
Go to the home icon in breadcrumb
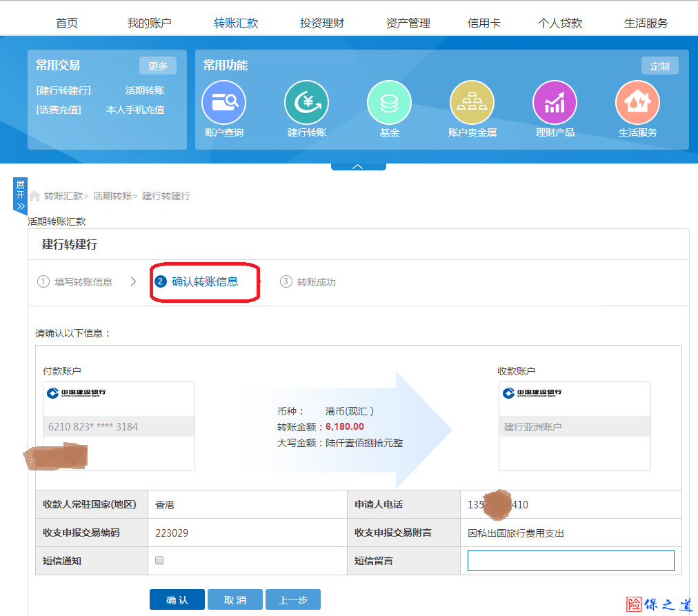tap(34, 196)
